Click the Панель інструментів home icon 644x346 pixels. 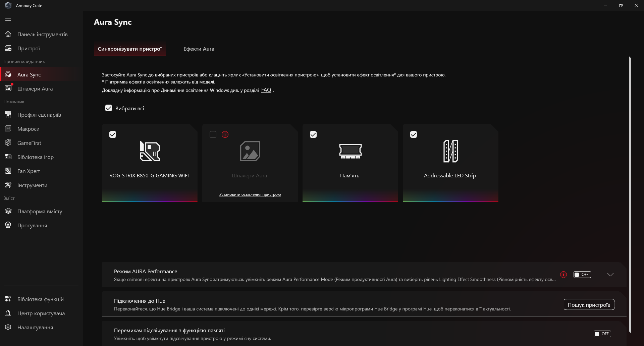coord(8,34)
